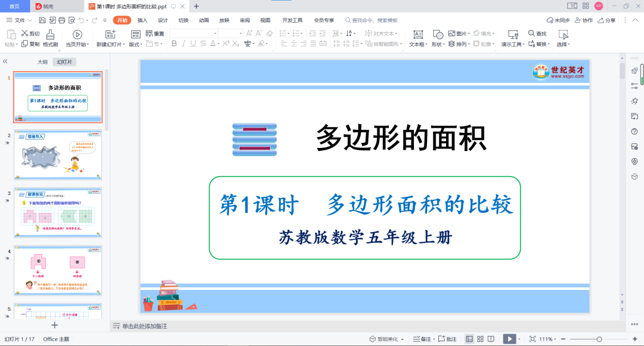Click the 剪切 cut scissors icon
Screen dimensions: 644x346
click(25, 34)
